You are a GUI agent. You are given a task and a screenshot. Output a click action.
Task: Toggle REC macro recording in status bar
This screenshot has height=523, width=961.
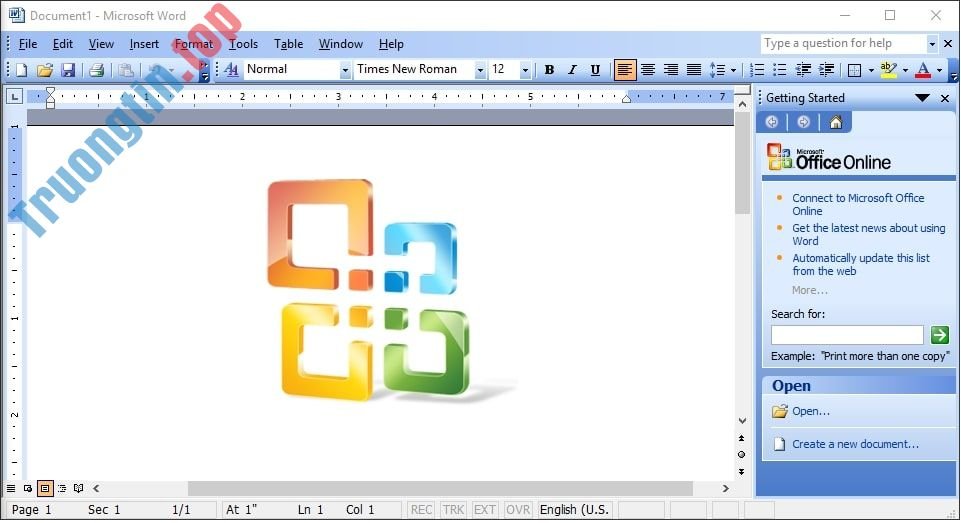(x=421, y=510)
